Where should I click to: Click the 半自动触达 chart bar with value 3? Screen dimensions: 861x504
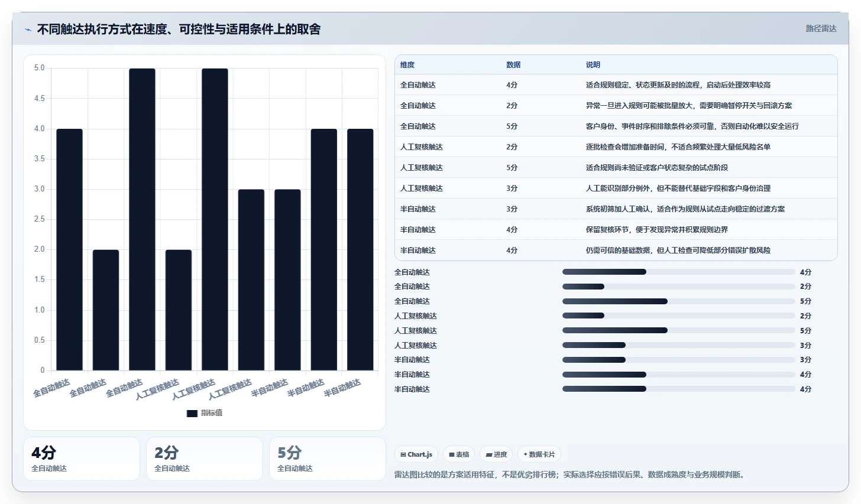[287, 280]
